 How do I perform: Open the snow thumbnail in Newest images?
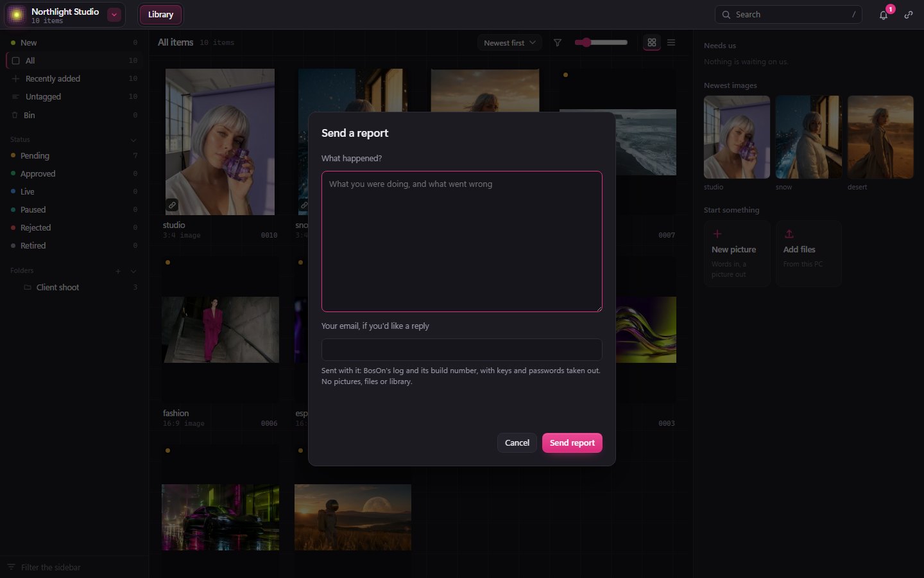coord(809,137)
